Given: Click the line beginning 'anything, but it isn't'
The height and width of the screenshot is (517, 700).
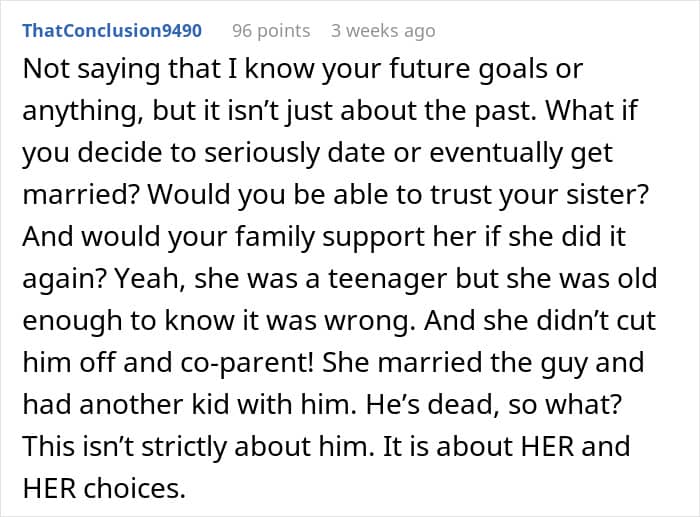Looking at the screenshot, I should pyautogui.click(x=330, y=110).
